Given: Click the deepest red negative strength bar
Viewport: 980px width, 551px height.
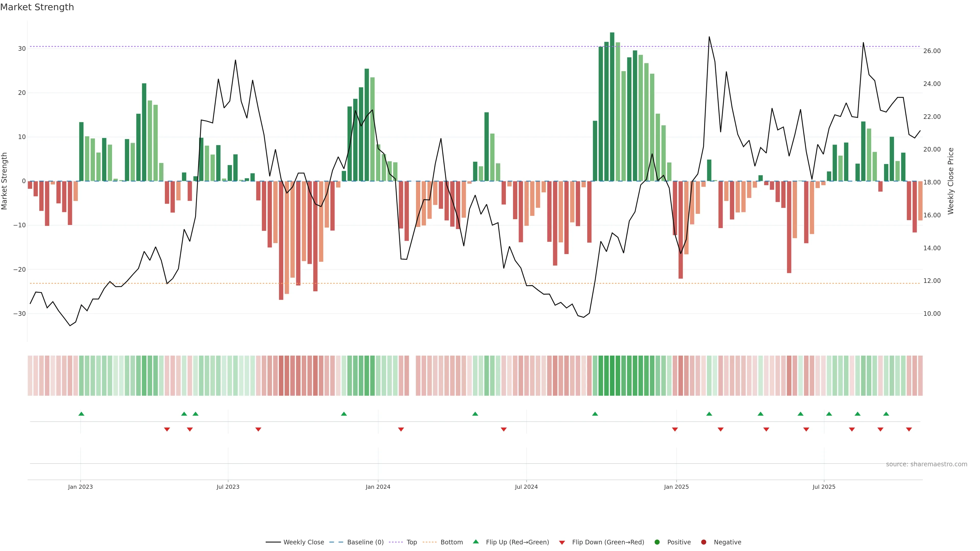Looking at the screenshot, I should (281, 240).
